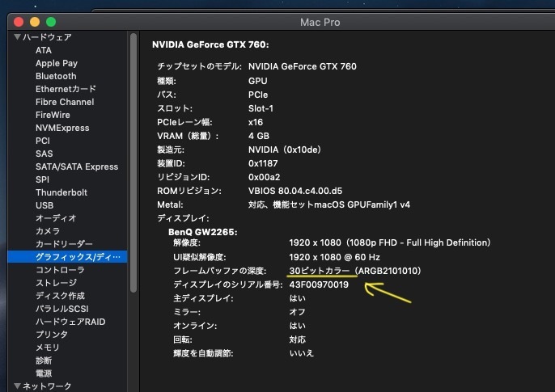Viewport: 555px width, 392px height.
Task: Minimize the Mac Pro window
Action: (35, 22)
